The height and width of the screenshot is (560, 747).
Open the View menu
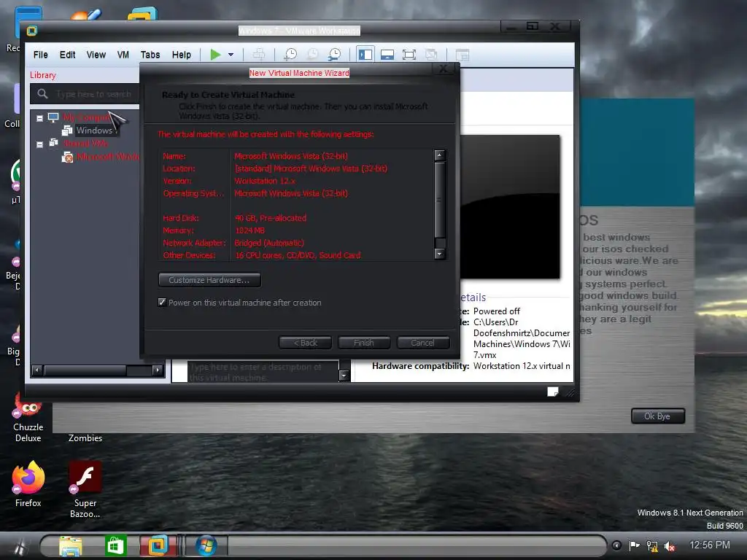pyautogui.click(x=96, y=55)
